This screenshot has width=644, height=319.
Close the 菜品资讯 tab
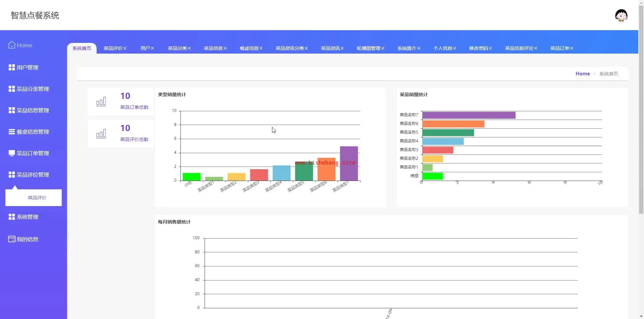(x=342, y=48)
